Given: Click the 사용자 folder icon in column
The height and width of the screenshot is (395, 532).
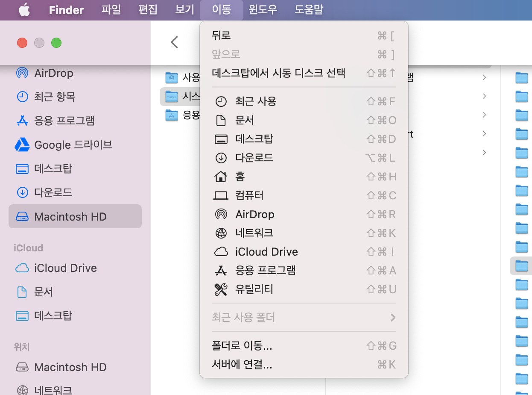Looking at the screenshot, I should (x=171, y=77).
